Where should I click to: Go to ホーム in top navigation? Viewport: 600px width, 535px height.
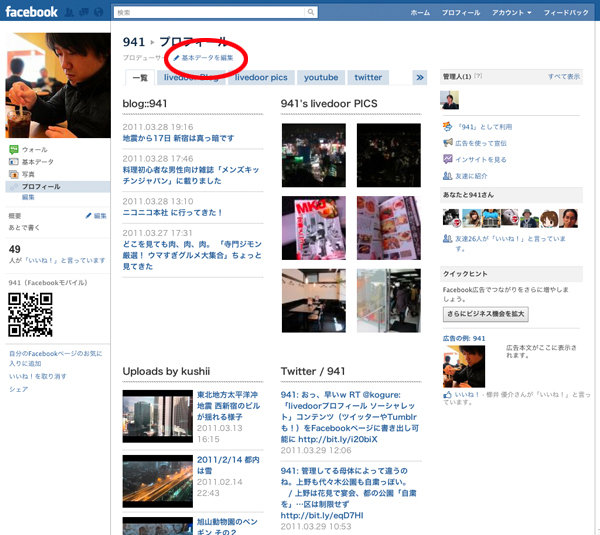pyautogui.click(x=420, y=13)
